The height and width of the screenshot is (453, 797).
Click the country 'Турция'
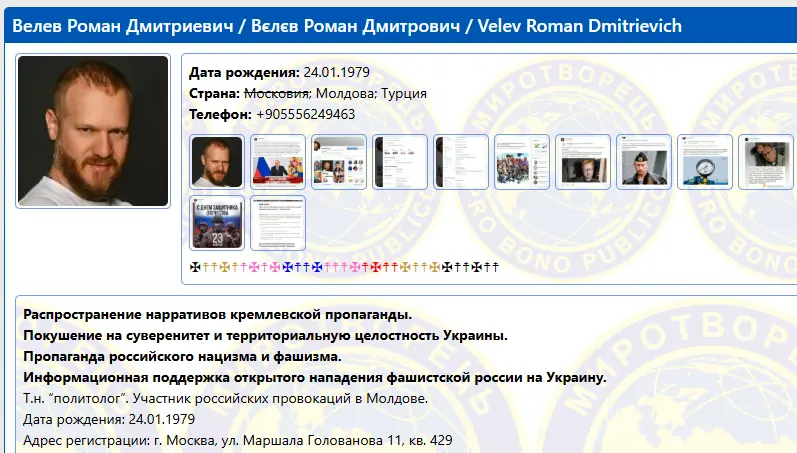404,94
